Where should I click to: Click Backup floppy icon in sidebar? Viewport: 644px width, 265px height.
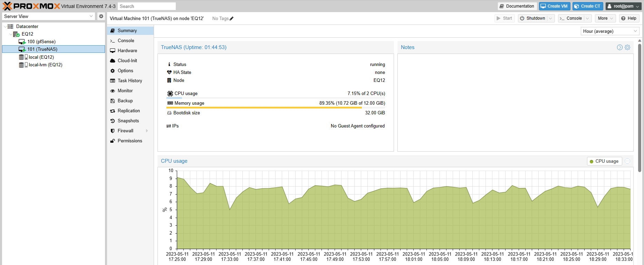tap(113, 101)
